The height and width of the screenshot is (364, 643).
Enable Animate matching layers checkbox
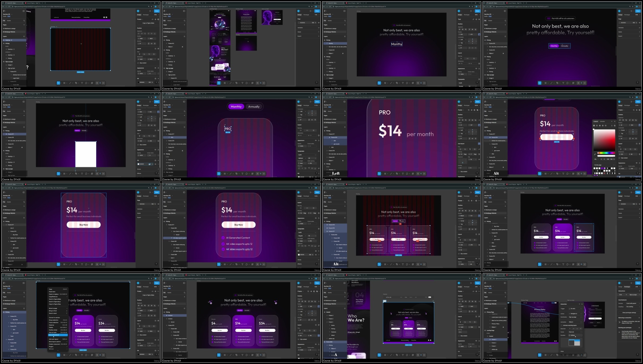click(562, 325)
